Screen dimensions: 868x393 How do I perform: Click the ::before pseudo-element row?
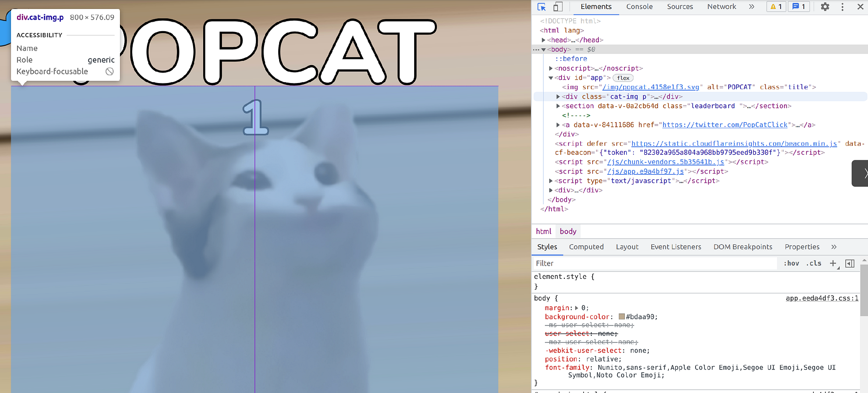[x=571, y=59]
